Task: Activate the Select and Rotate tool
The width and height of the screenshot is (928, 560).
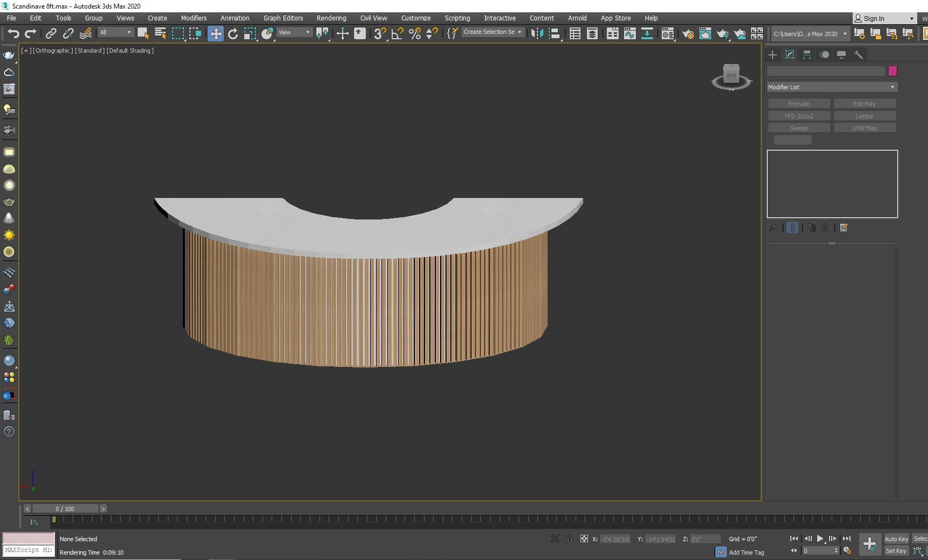Action: [x=232, y=33]
